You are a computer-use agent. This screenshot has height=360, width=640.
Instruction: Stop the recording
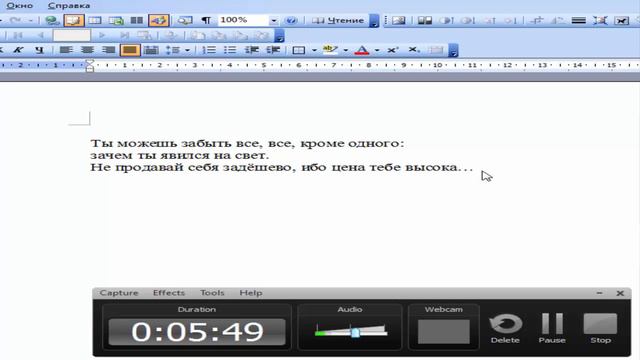pyautogui.click(x=600, y=329)
